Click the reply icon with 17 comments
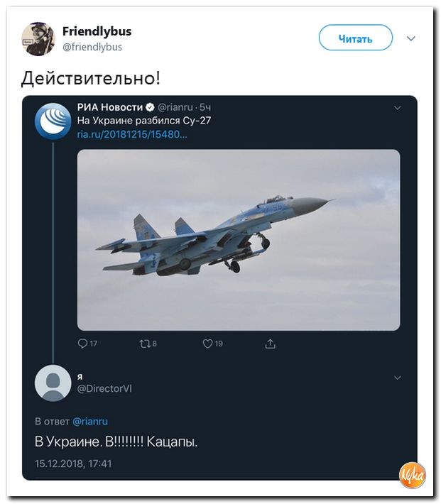441x504 pixels. tap(82, 344)
